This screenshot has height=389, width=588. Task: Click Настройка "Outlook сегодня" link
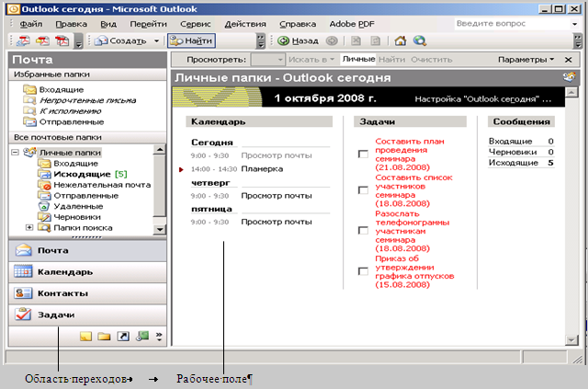click(x=483, y=99)
